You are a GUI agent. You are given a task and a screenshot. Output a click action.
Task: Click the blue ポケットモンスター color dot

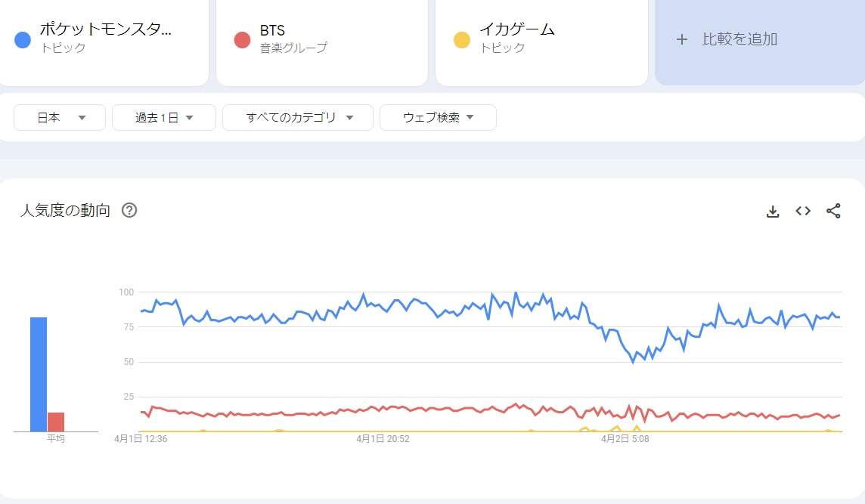click(x=23, y=39)
